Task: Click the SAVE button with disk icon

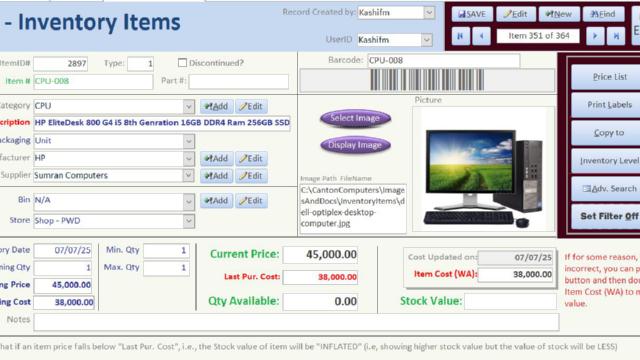Action: tap(472, 14)
